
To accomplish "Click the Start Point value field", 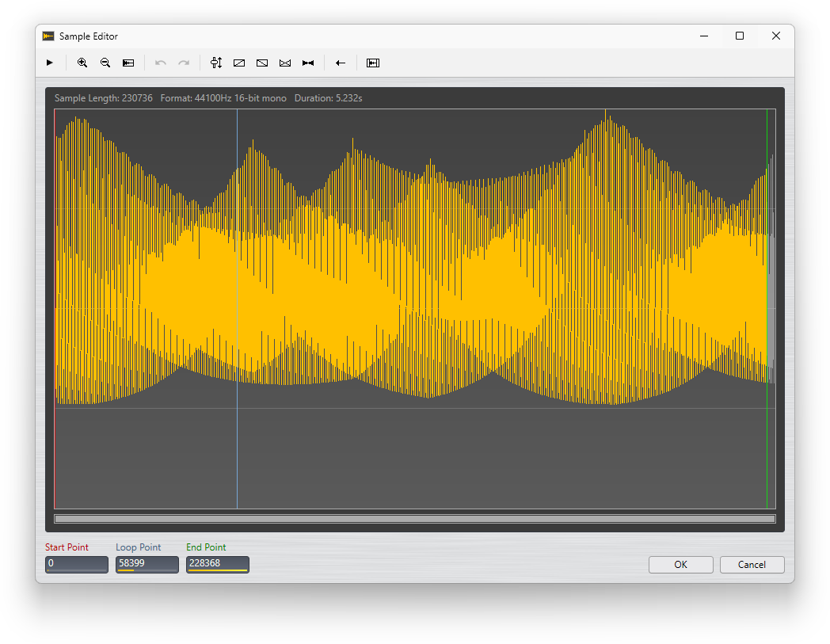I will coord(77,564).
